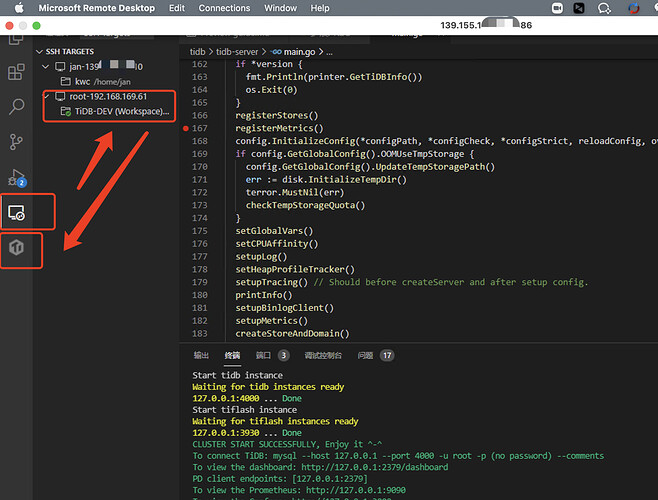Screen dimensions: 658x500
Task: Click the folder icon beside kwc
Action: 65,81
